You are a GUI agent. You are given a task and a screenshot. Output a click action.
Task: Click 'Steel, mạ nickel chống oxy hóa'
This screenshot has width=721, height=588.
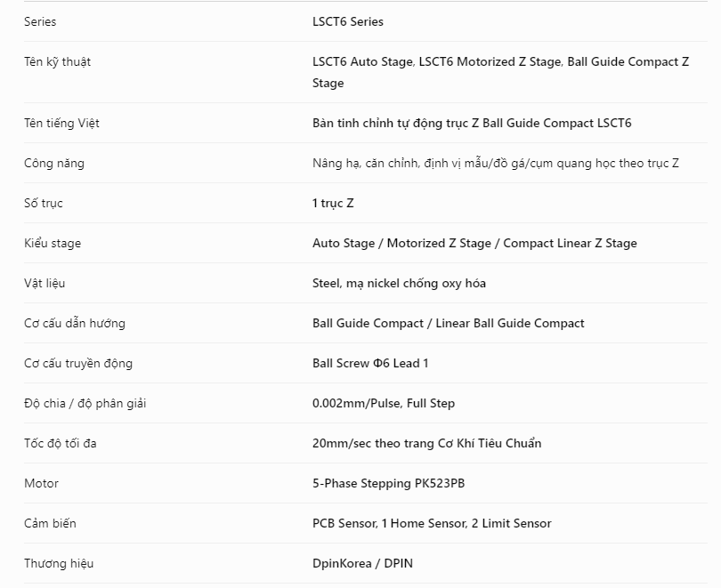point(399,283)
